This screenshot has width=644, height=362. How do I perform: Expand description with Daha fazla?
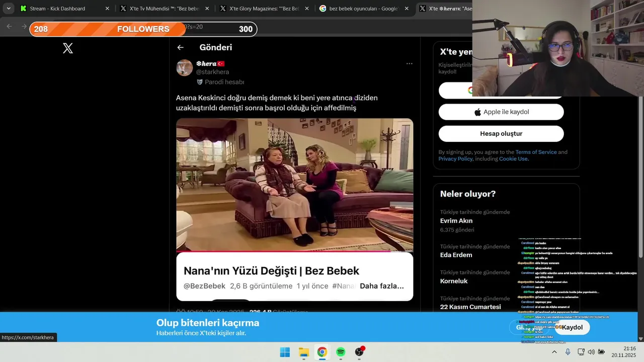click(x=382, y=286)
